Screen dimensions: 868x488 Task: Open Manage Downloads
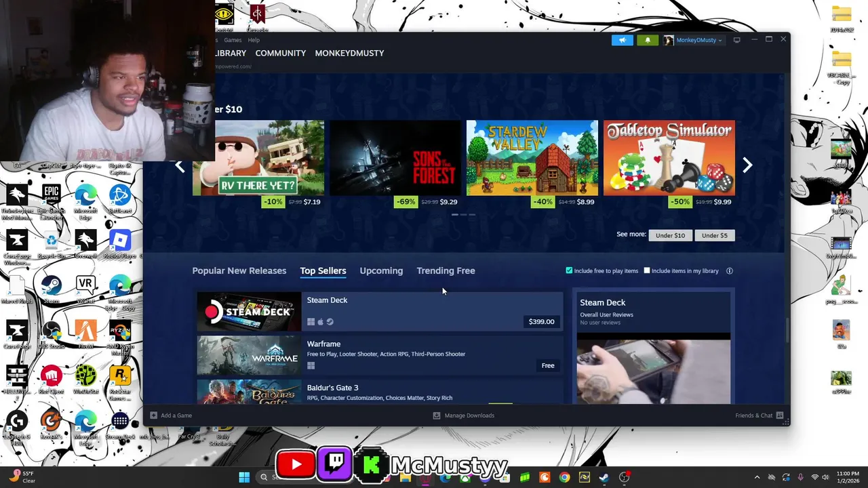click(x=464, y=415)
